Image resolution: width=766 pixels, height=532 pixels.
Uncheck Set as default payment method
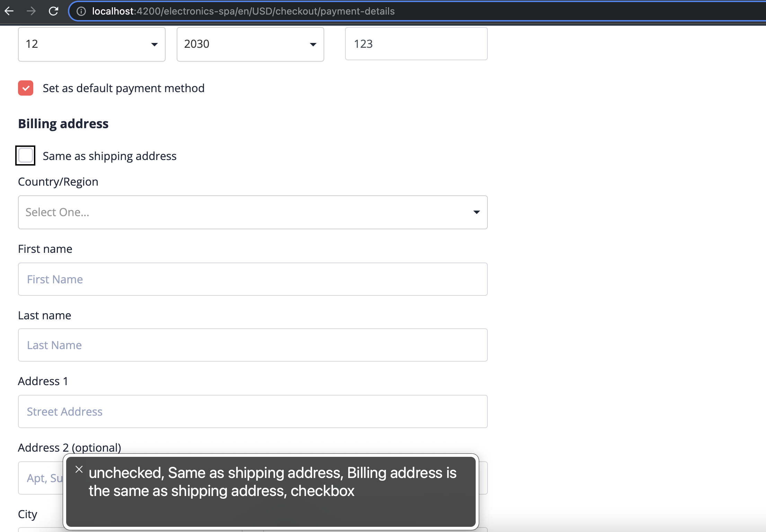pyautogui.click(x=25, y=88)
